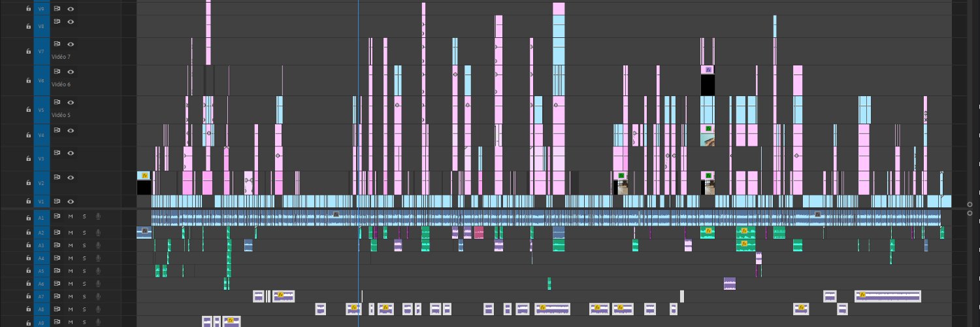Toggle track targeting for V4
This screenshot has width=980, height=327.
(42, 135)
